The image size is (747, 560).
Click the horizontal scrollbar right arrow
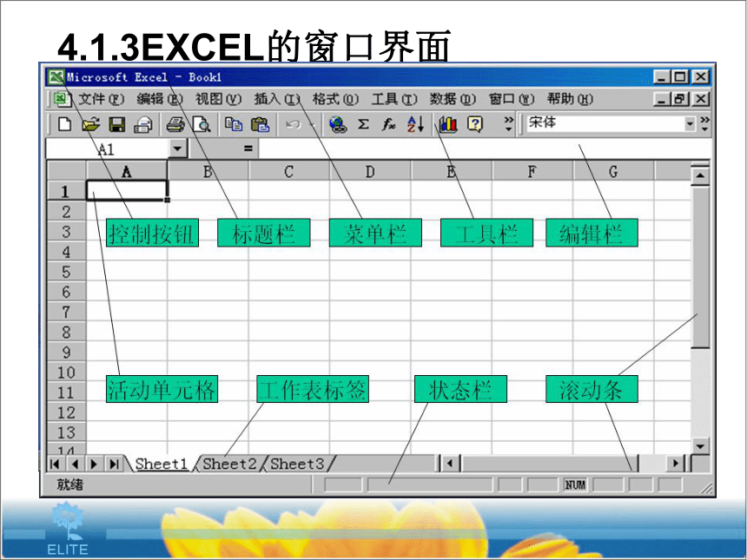(676, 464)
